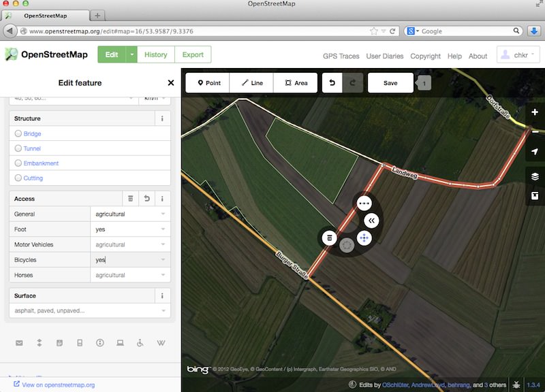Switch to the History view
The width and height of the screenshot is (545, 392).
155,54
